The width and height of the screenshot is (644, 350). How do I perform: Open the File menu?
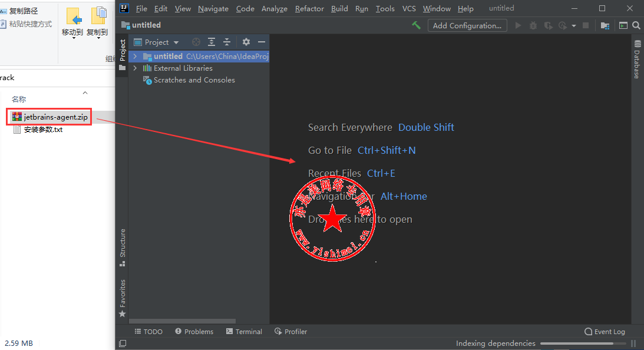tap(141, 9)
